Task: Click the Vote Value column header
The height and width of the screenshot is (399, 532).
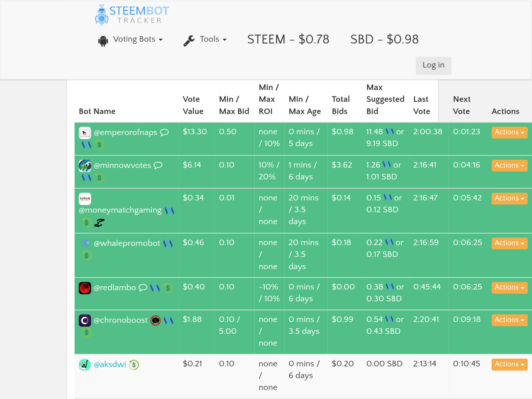Action: pyautogui.click(x=193, y=105)
